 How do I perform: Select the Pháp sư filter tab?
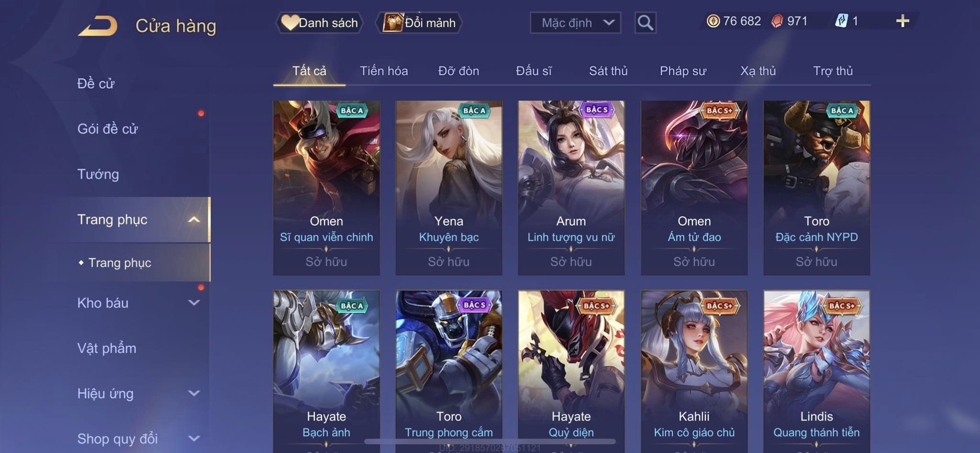pyautogui.click(x=683, y=71)
